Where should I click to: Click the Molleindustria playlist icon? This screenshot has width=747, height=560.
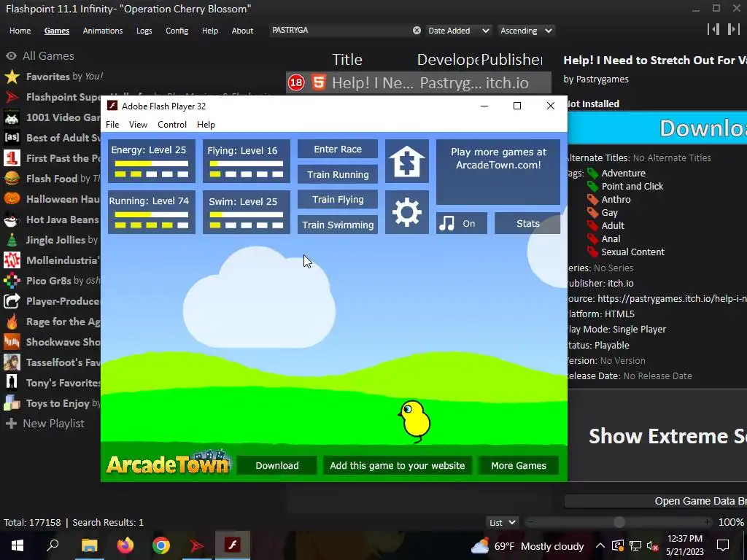pos(12,260)
